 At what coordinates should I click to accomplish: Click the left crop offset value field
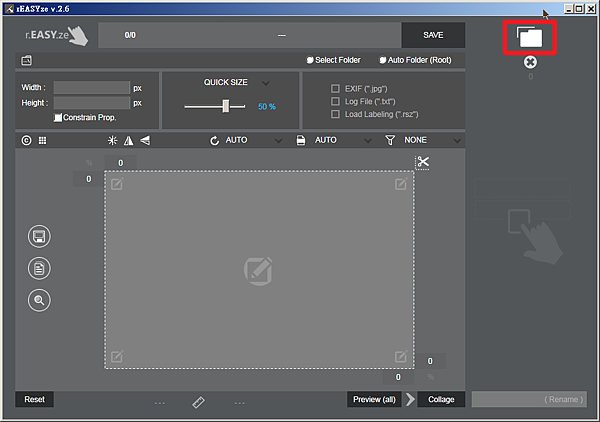(x=88, y=179)
